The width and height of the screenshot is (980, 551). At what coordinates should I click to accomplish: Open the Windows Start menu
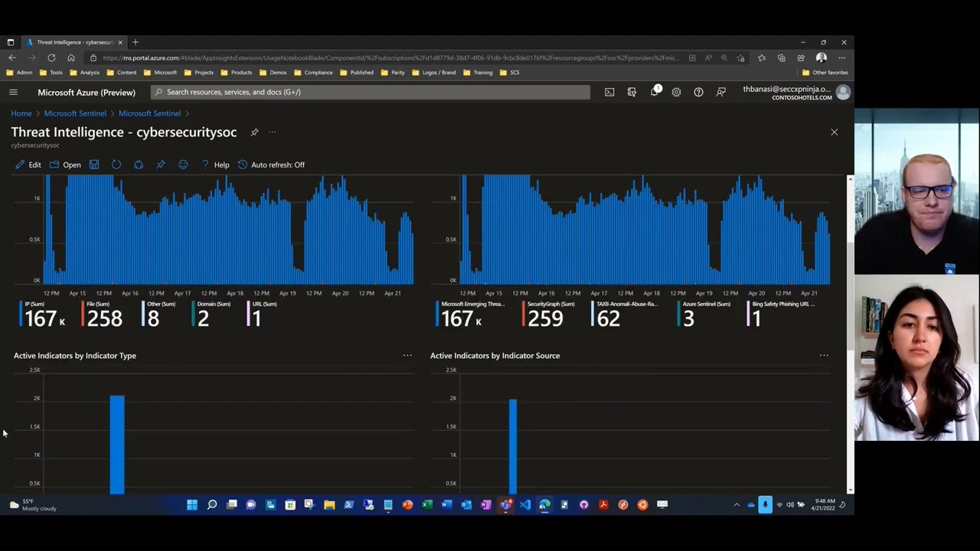click(x=192, y=504)
